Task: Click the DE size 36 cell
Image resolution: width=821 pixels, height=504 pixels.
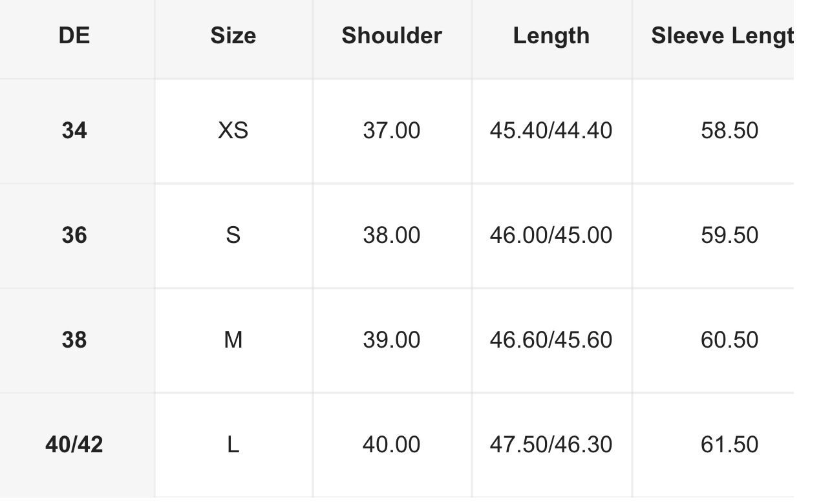Action: (x=74, y=235)
